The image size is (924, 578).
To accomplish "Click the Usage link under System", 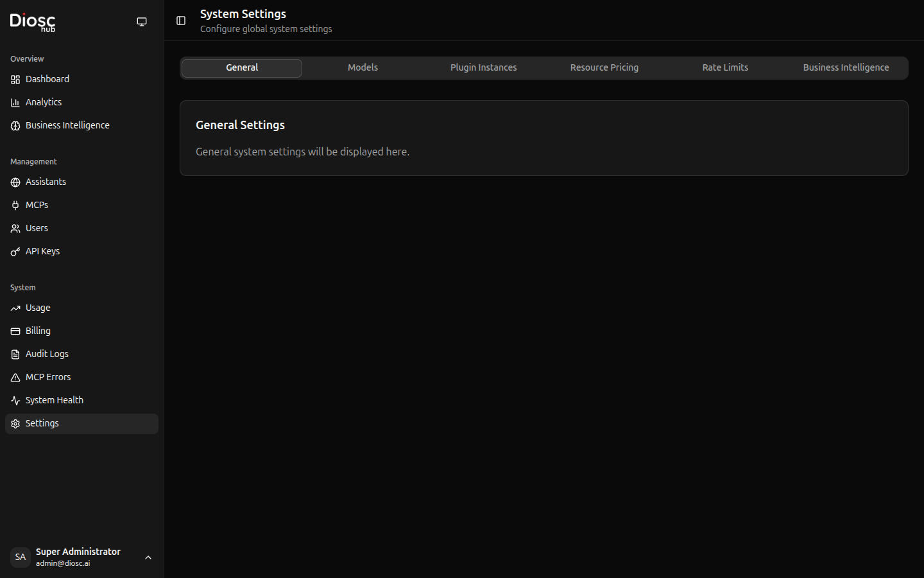I will pyautogui.click(x=37, y=307).
